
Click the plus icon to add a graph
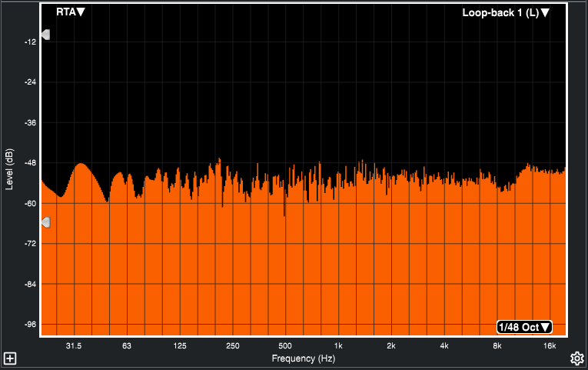tap(10, 358)
